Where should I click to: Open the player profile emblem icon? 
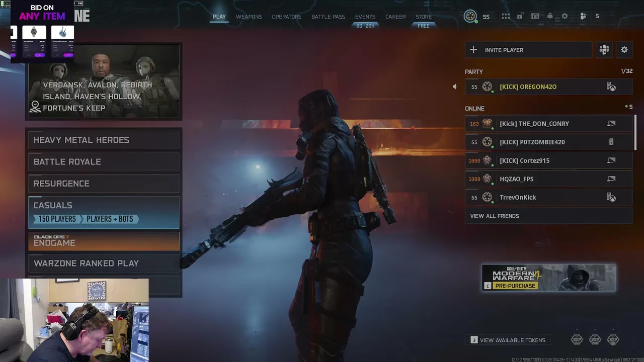(470, 17)
